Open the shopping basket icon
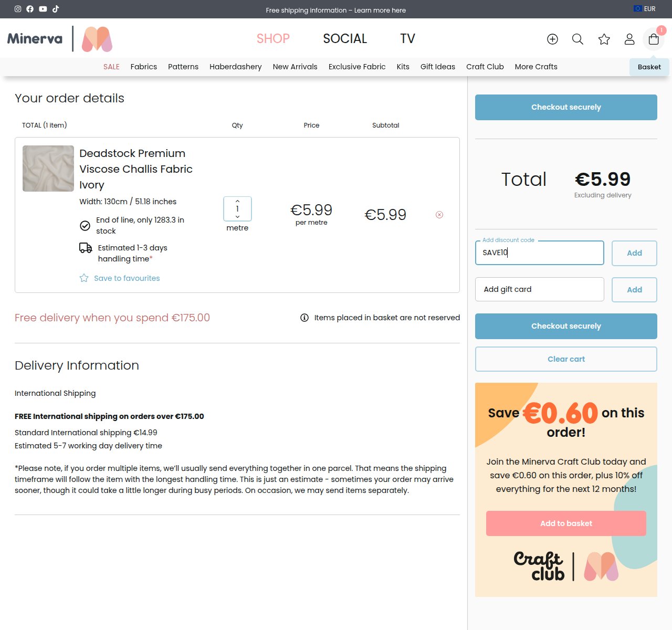672x630 pixels. [654, 39]
